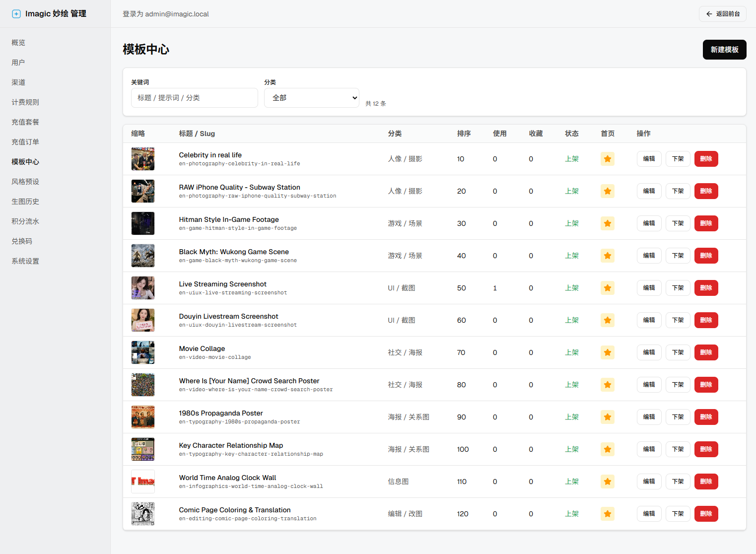Click the Key Character Relationship Map title

coord(231,445)
